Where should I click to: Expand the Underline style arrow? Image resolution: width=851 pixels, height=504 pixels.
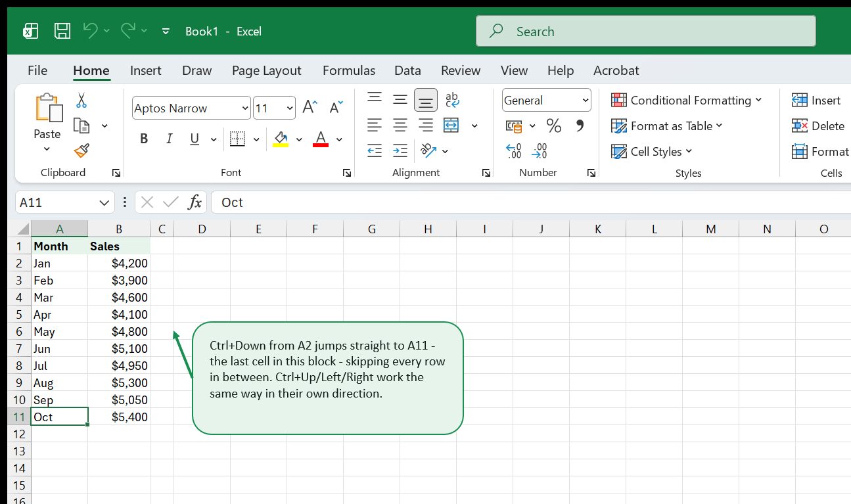[213, 139]
